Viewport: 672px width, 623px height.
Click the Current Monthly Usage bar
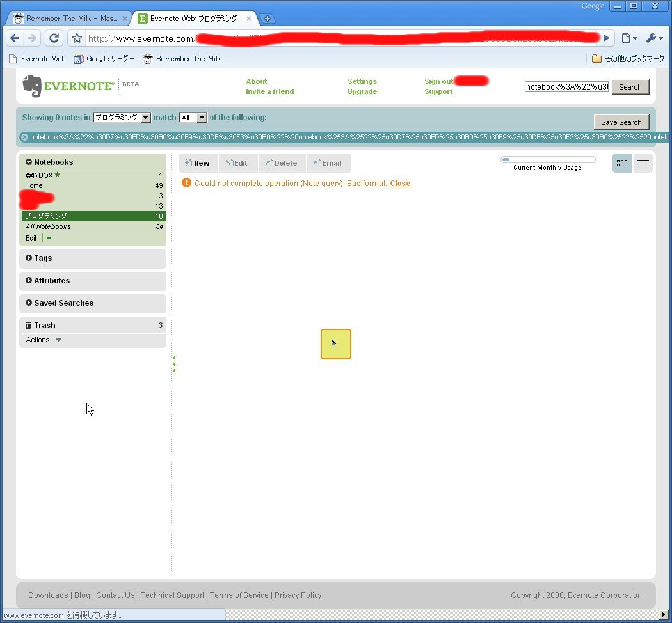548,160
